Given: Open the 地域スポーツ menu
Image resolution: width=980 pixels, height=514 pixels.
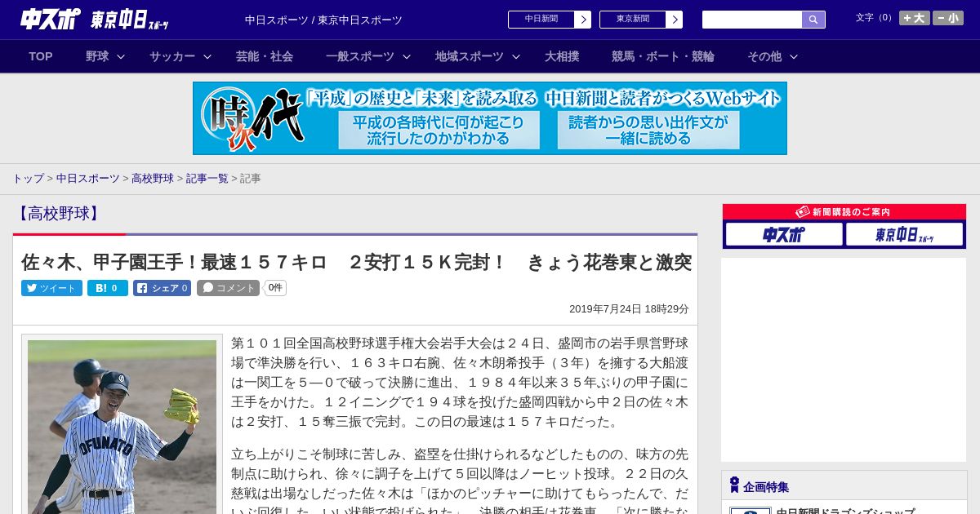Looking at the screenshot, I should tap(470, 56).
